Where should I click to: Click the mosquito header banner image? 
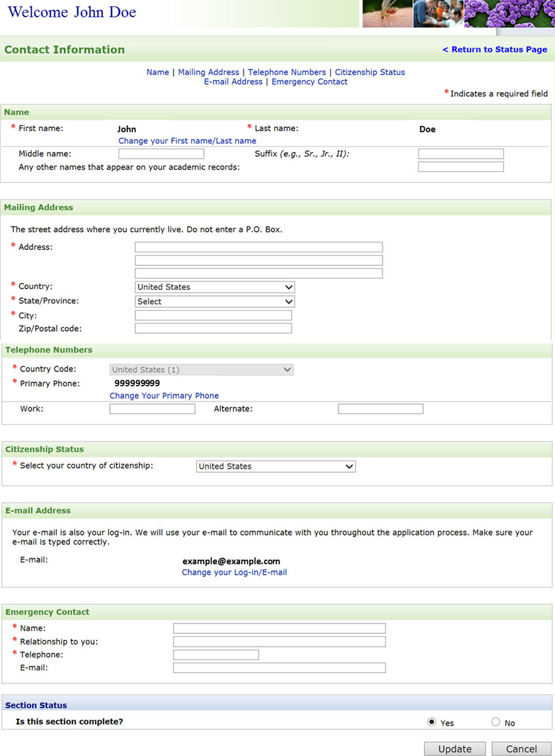[x=387, y=14]
